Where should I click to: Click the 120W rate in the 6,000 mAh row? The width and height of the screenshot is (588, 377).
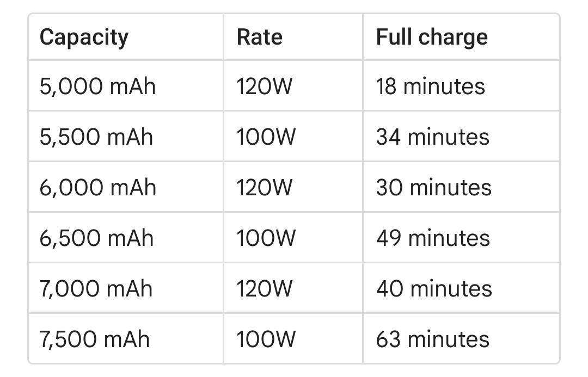pyautogui.click(x=264, y=187)
